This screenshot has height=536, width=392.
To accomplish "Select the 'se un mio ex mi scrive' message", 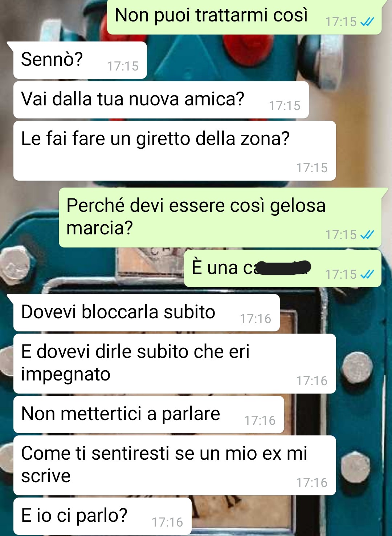I will 175,465.
